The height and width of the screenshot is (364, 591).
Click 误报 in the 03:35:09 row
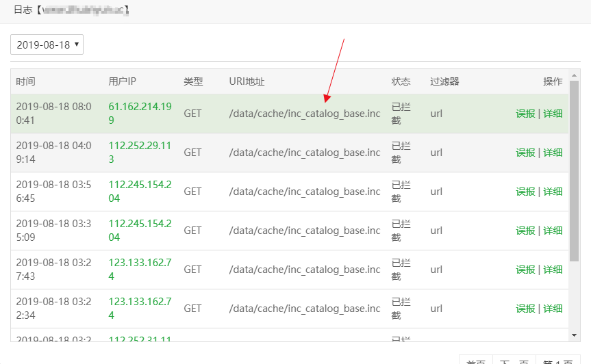[525, 231]
